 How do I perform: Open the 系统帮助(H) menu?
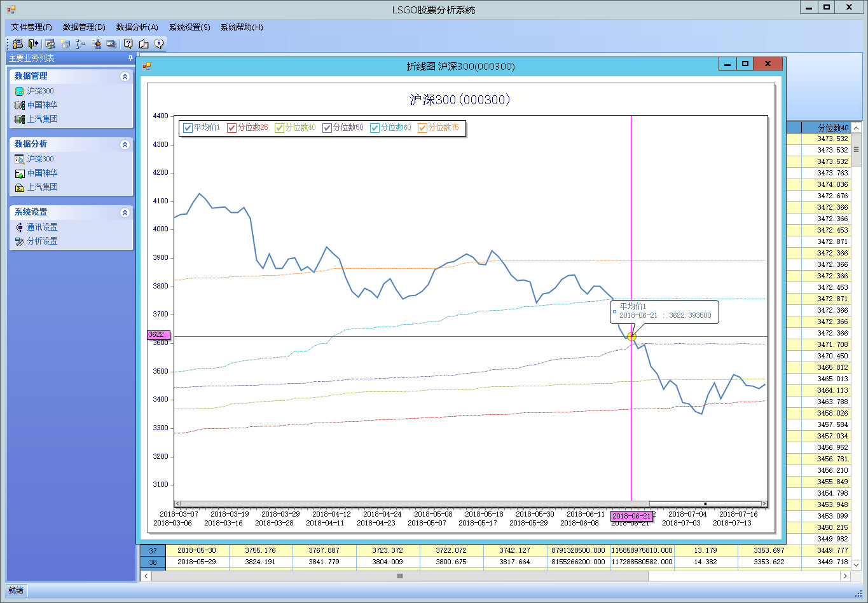pyautogui.click(x=242, y=27)
